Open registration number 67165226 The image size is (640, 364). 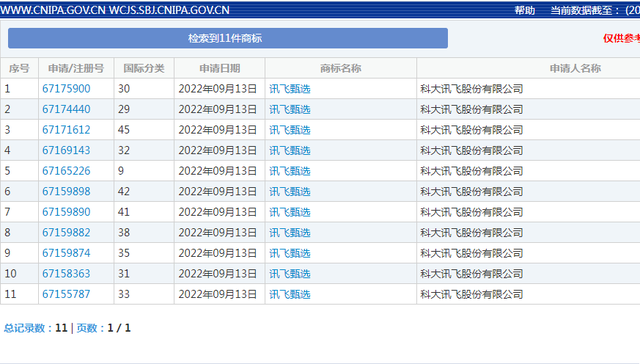coord(66,171)
